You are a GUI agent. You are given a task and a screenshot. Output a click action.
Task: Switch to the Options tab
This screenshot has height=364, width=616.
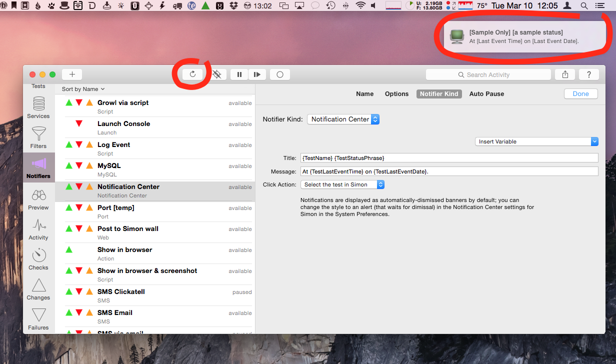point(396,93)
